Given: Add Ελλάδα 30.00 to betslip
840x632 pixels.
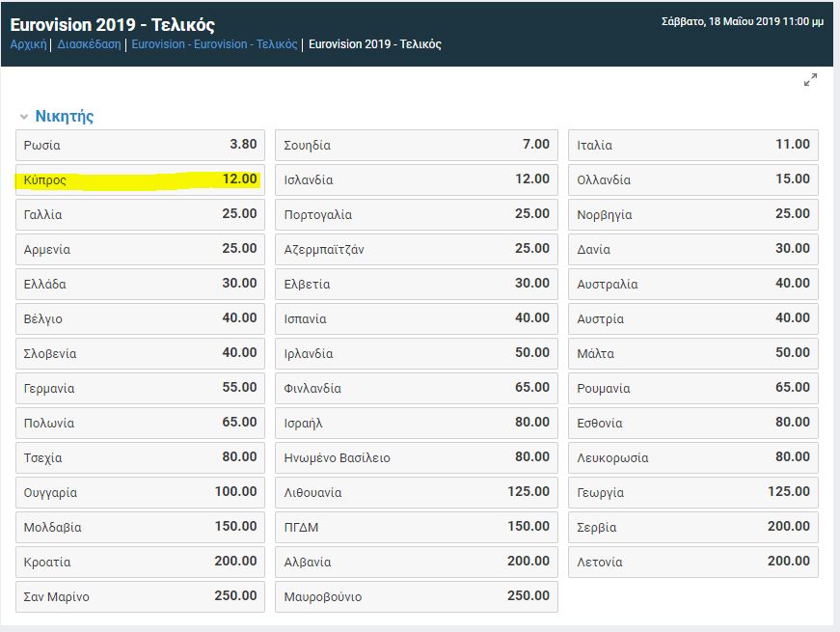Looking at the screenshot, I should tap(141, 284).
